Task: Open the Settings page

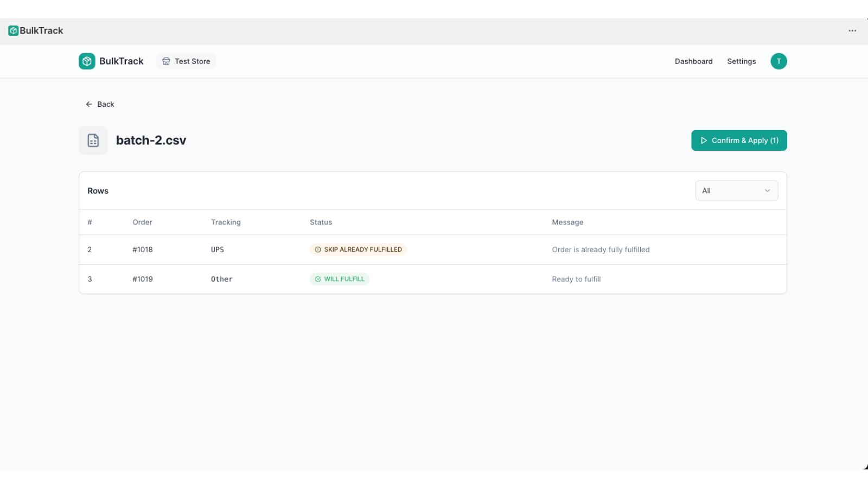Action: coord(741,61)
